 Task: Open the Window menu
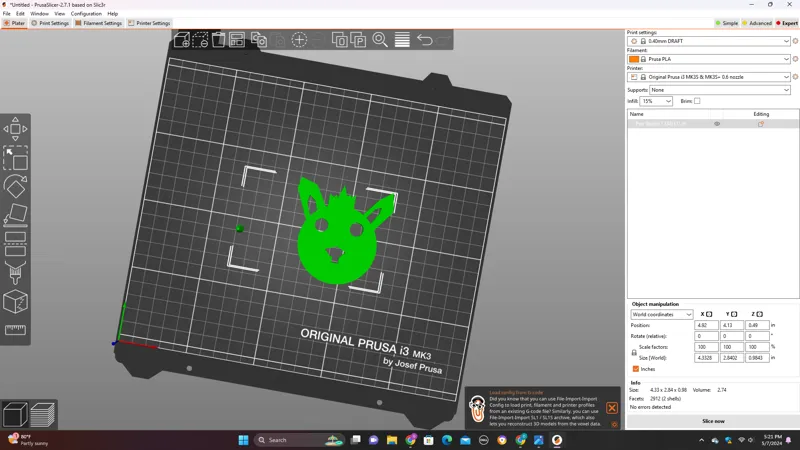click(39, 14)
